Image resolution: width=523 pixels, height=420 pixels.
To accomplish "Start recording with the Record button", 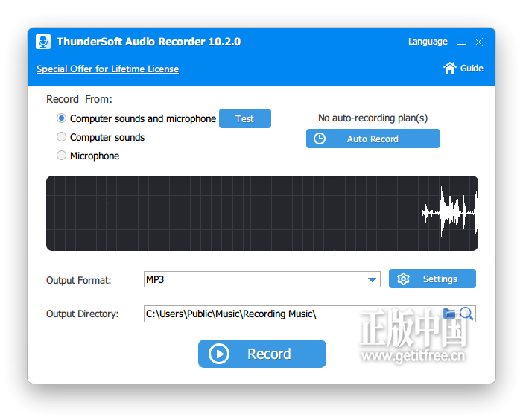I will (262, 354).
